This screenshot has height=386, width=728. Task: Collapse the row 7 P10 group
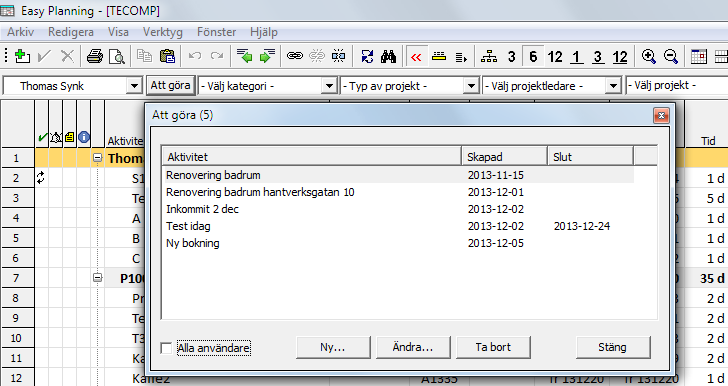tap(97, 278)
